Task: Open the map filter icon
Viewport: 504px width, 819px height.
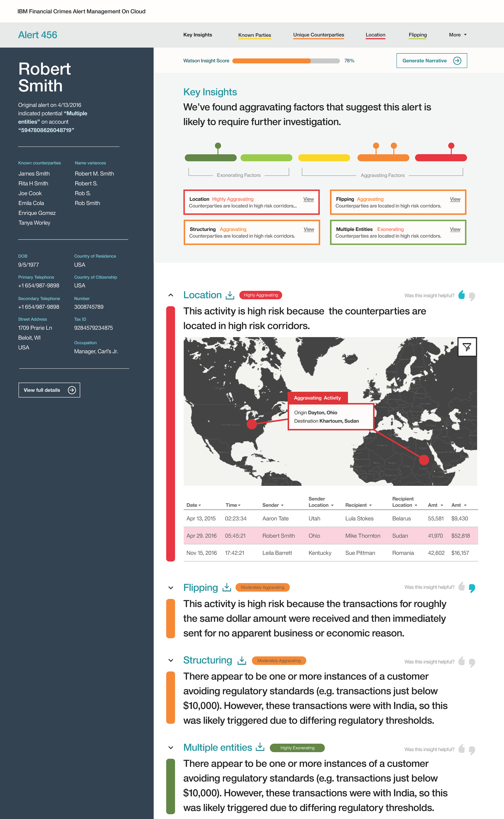Action: (467, 347)
